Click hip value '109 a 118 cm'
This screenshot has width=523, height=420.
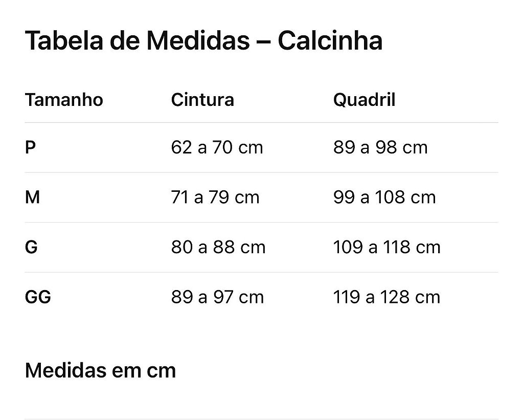(386, 247)
